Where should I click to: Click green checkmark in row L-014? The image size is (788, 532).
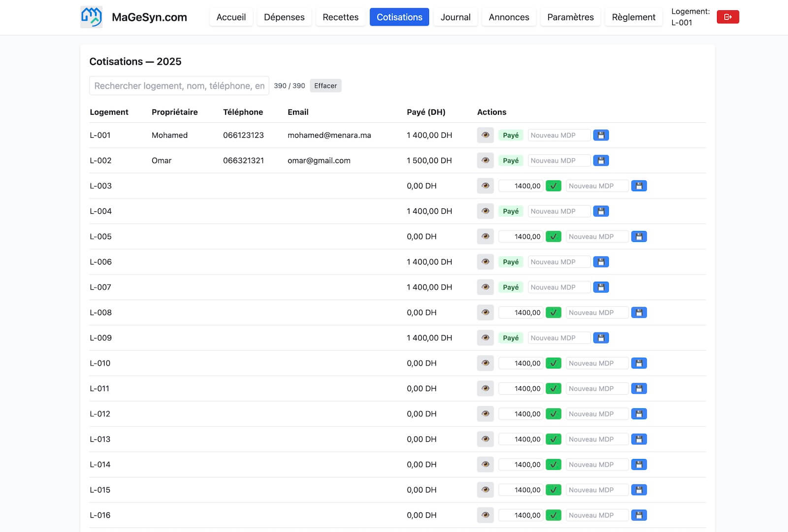pos(554,465)
